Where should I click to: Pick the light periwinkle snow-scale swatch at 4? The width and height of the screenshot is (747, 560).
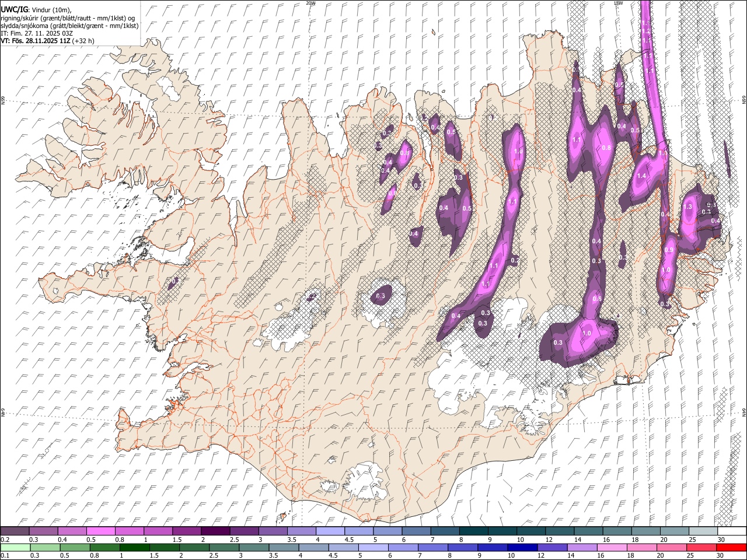click(329, 531)
